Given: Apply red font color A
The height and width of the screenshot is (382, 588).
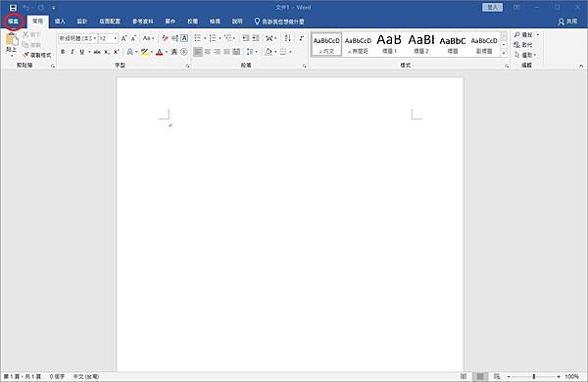Looking at the screenshot, I should (x=160, y=52).
